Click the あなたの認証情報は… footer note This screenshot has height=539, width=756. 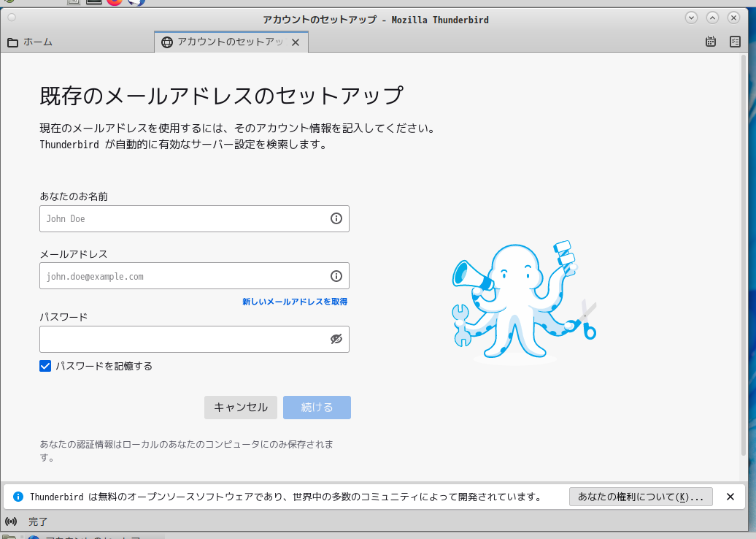[187, 450]
